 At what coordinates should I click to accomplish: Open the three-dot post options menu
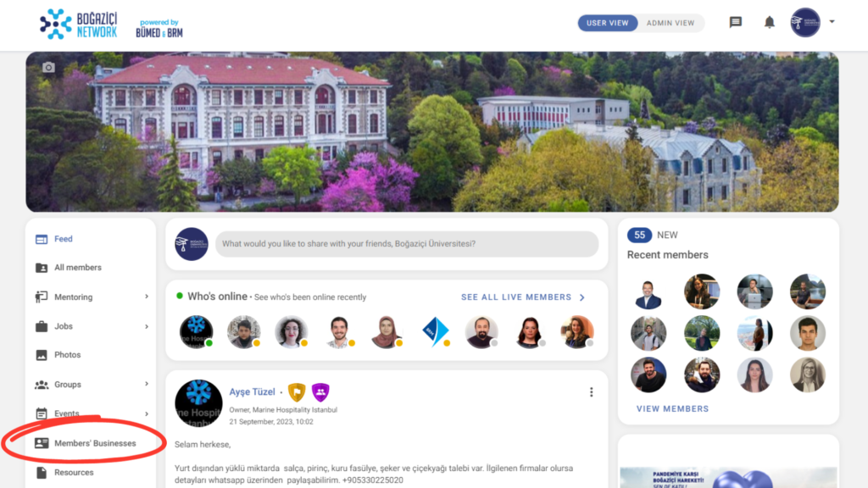point(591,392)
